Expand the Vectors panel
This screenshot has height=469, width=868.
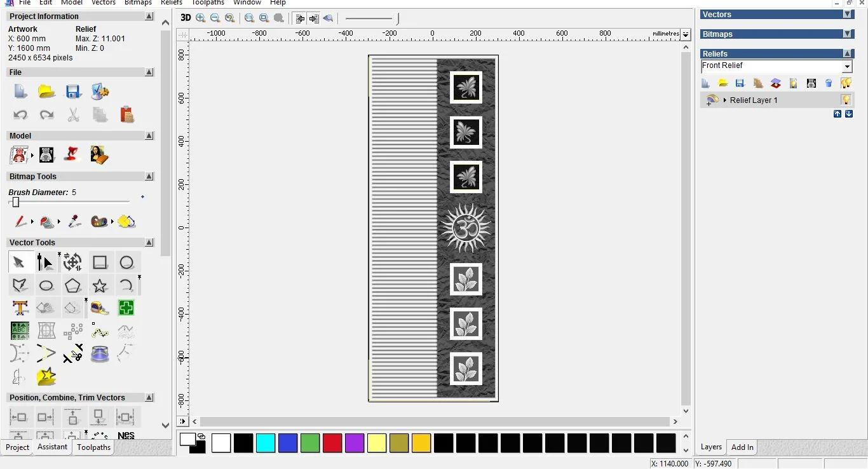click(x=847, y=15)
